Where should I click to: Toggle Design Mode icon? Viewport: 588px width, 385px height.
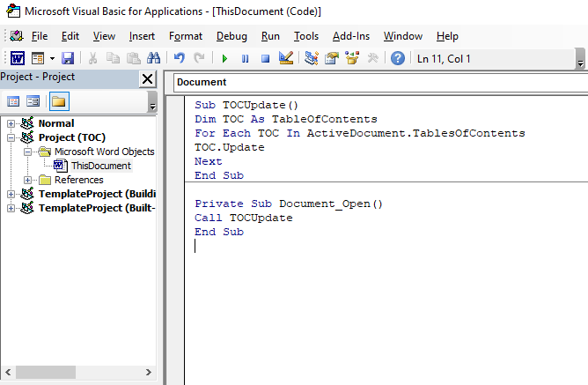tap(286, 58)
